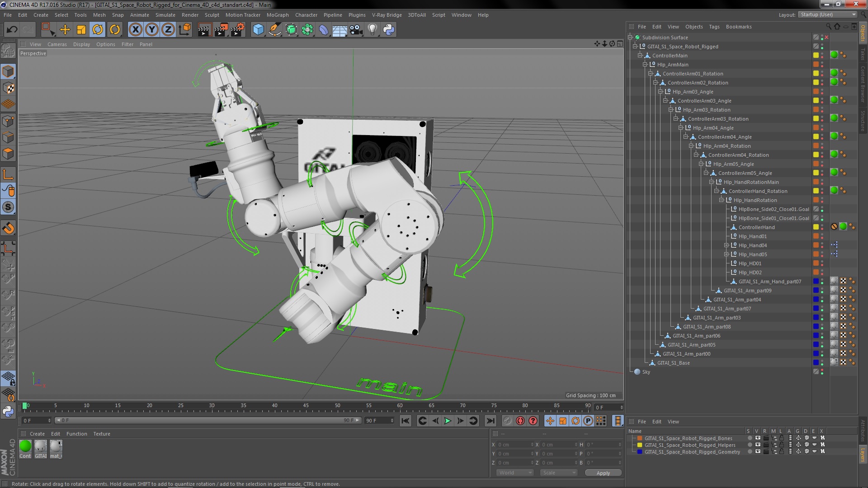Add a Light object
The image size is (868, 488).
[x=373, y=30]
